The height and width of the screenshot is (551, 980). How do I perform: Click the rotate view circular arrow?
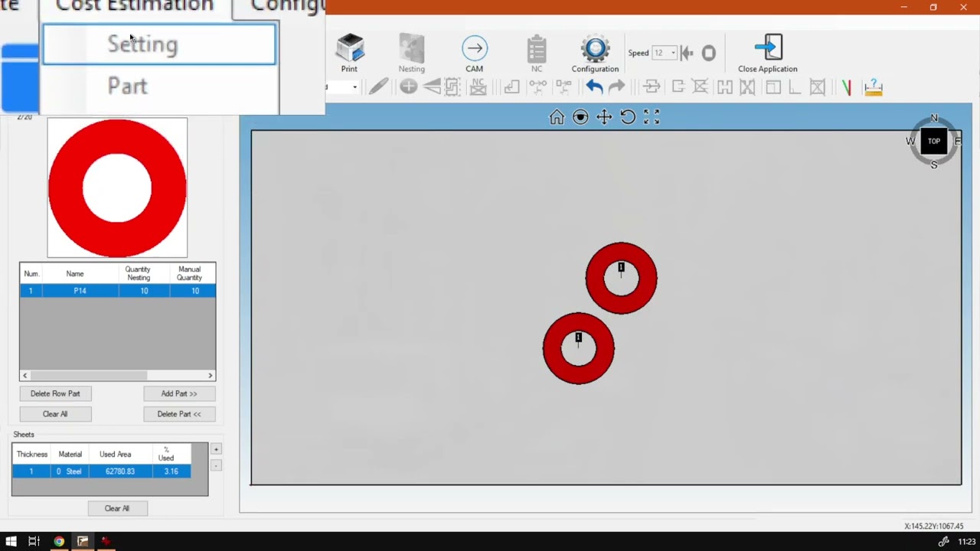click(628, 117)
